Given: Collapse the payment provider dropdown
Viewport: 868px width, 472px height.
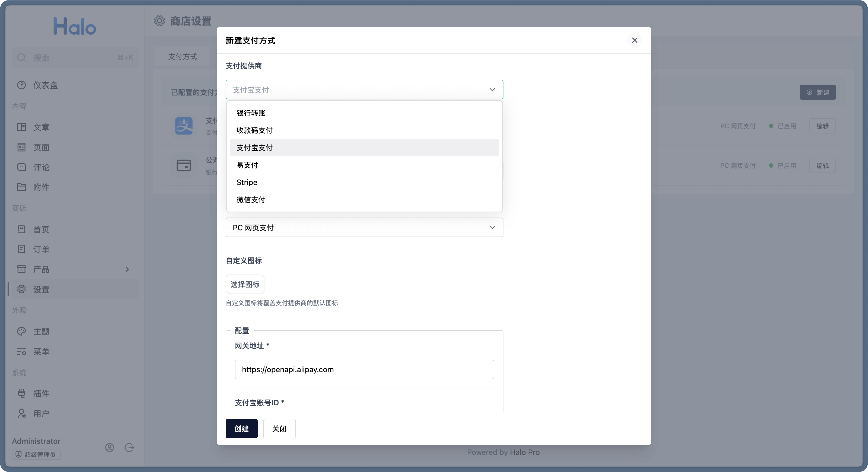Looking at the screenshot, I should click(x=492, y=90).
